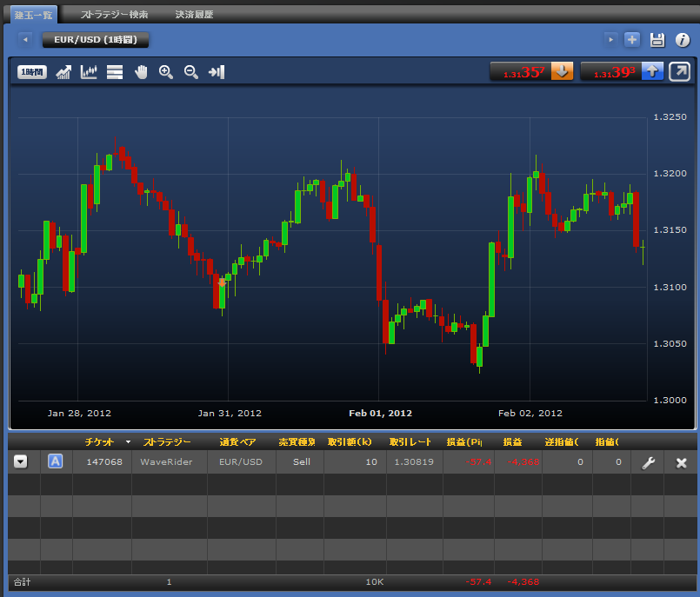
Task: Close the WaveRider position with X
Action: (x=682, y=462)
